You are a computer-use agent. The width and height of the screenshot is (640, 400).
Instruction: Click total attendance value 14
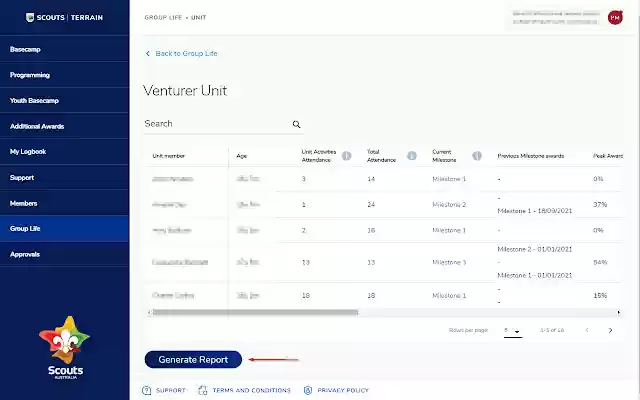(x=371, y=179)
